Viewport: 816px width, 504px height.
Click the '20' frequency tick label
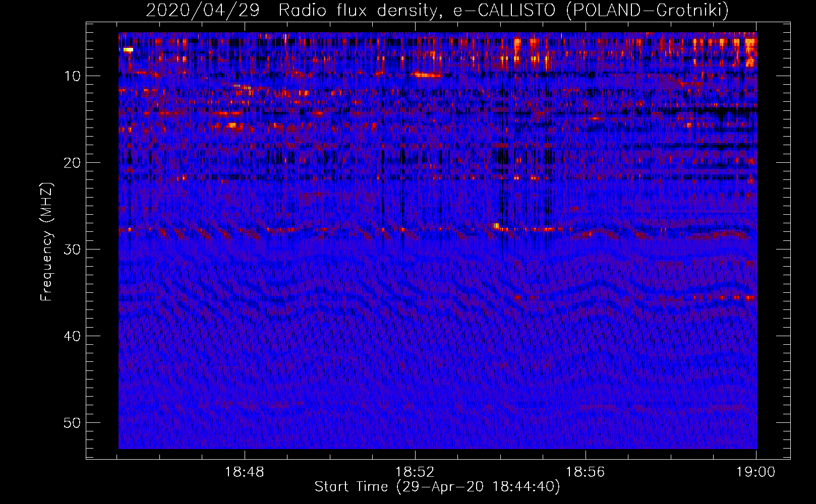click(73, 163)
